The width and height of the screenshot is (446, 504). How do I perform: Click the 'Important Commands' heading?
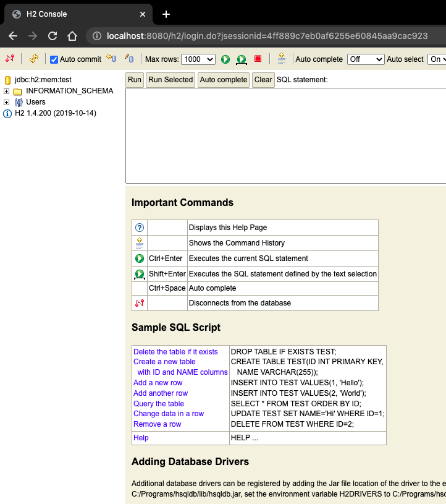pos(182,202)
